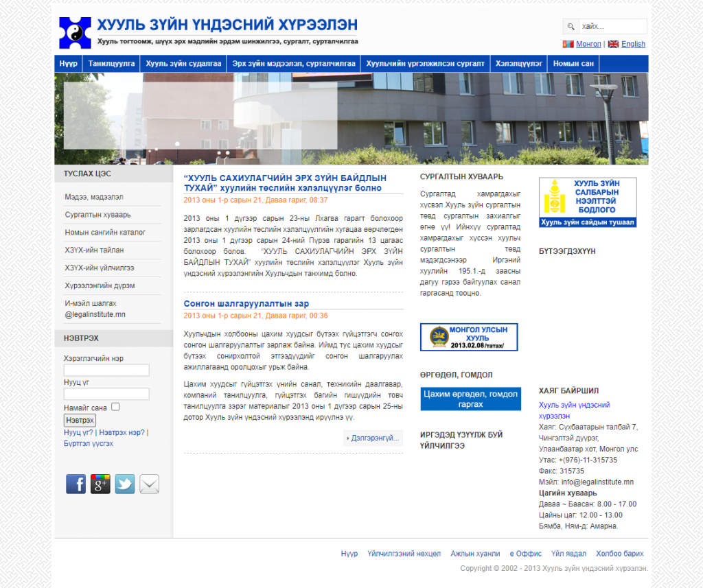Screen dimensions: 703x588
Task: Open the email envelope icon
Action: tap(149, 484)
